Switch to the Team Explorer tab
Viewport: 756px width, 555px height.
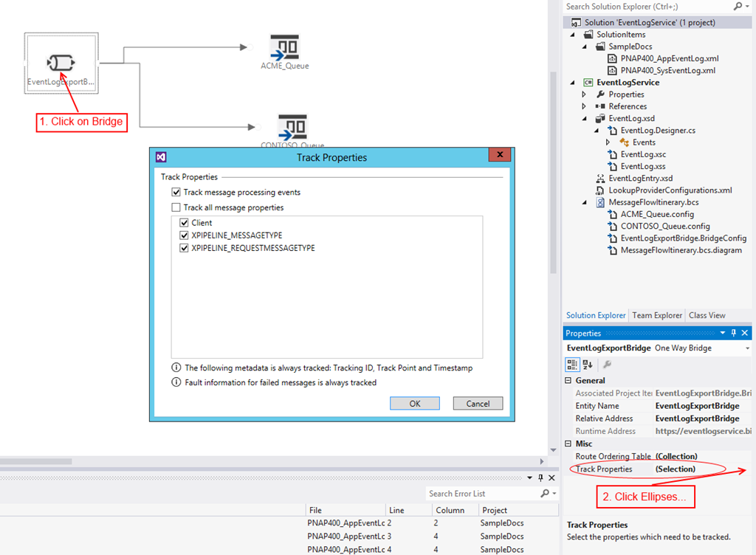click(657, 315)
